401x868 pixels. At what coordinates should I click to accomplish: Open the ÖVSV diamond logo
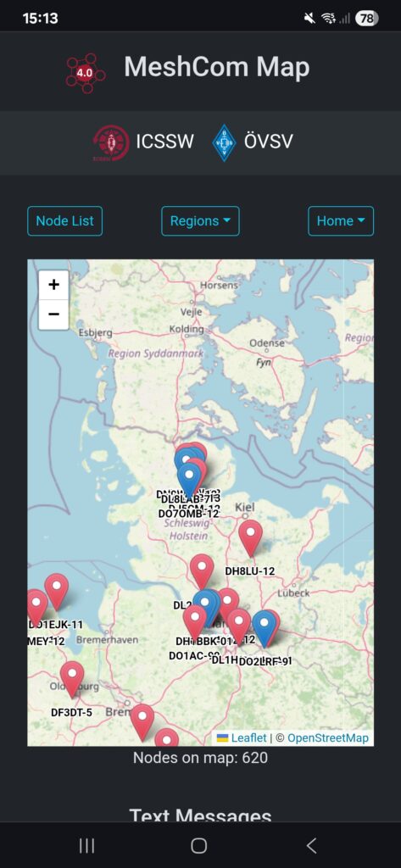point(225,142)
